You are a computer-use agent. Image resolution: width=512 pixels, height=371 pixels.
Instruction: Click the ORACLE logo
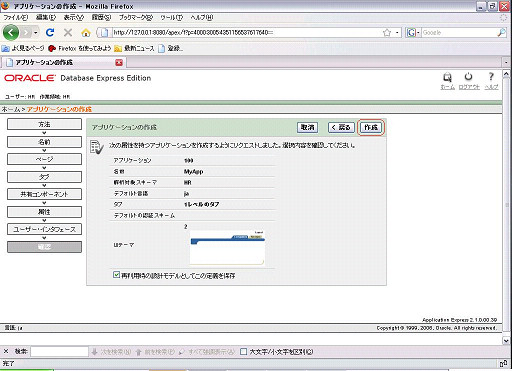pyautogui.click(x=30, y=78)
